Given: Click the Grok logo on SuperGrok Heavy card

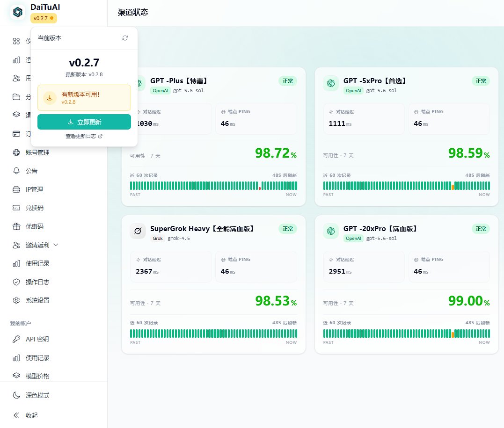Looking at the screenshot, I should point(138,231).
